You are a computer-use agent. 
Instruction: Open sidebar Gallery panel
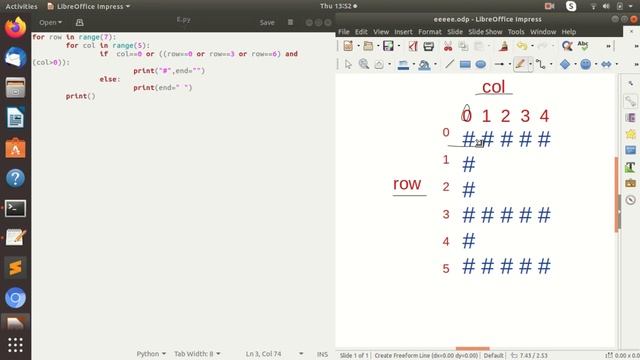[631, 183]
